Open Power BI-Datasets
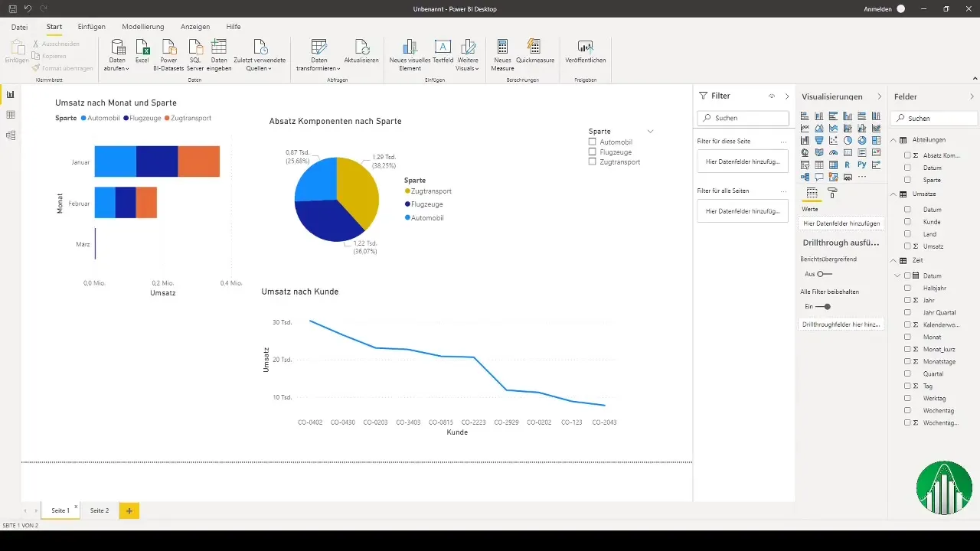The image size is (980, 551). (x=168, y=54)
